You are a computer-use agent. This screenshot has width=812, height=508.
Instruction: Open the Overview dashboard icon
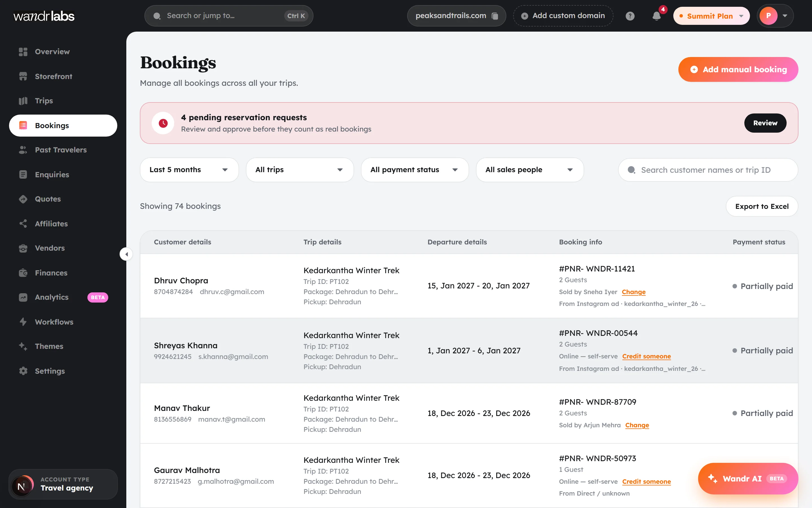(x=23, y=52)
